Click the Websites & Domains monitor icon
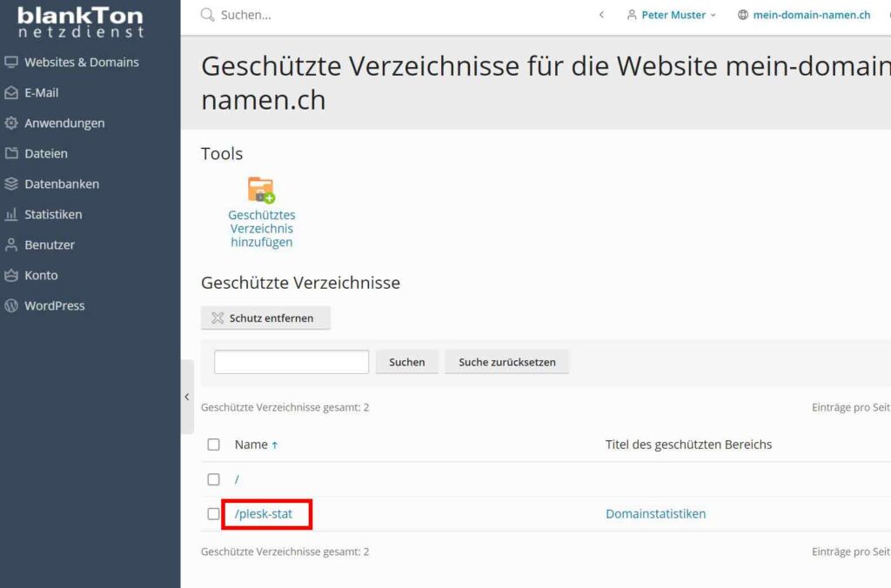This screenshot has height=588, width=891. 11,63
